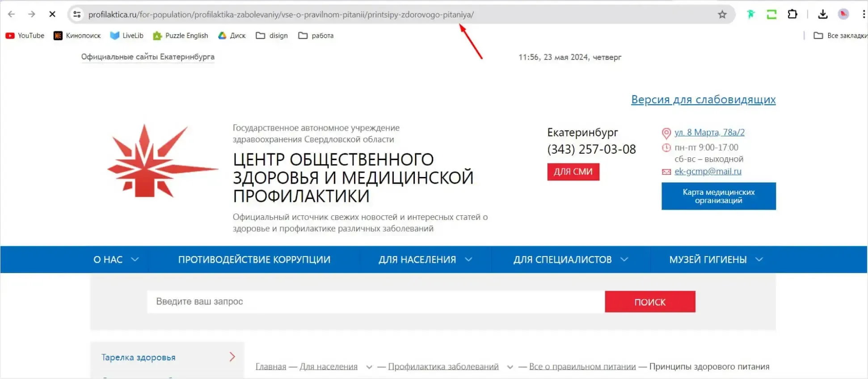Expand the МУЗЕЙ ГИГИЕНЫ menu chevron

click(759, 259)
